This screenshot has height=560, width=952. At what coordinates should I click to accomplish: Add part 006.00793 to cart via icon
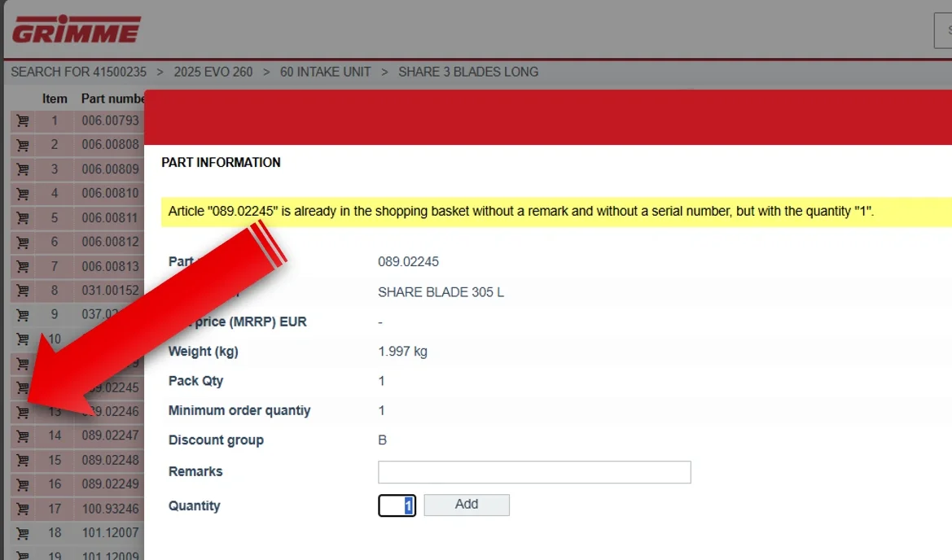pyautogui.click(x=23, y=120)
